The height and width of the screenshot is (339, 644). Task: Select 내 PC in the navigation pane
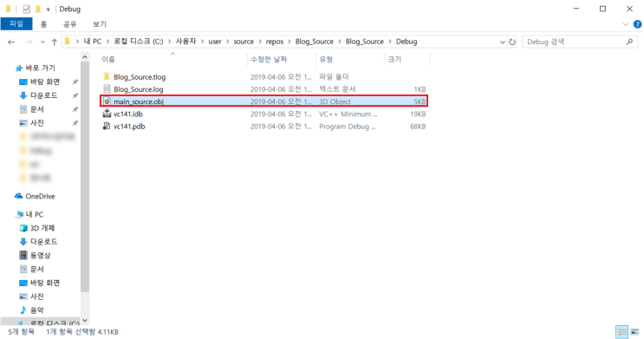click(x=34, y=214)
